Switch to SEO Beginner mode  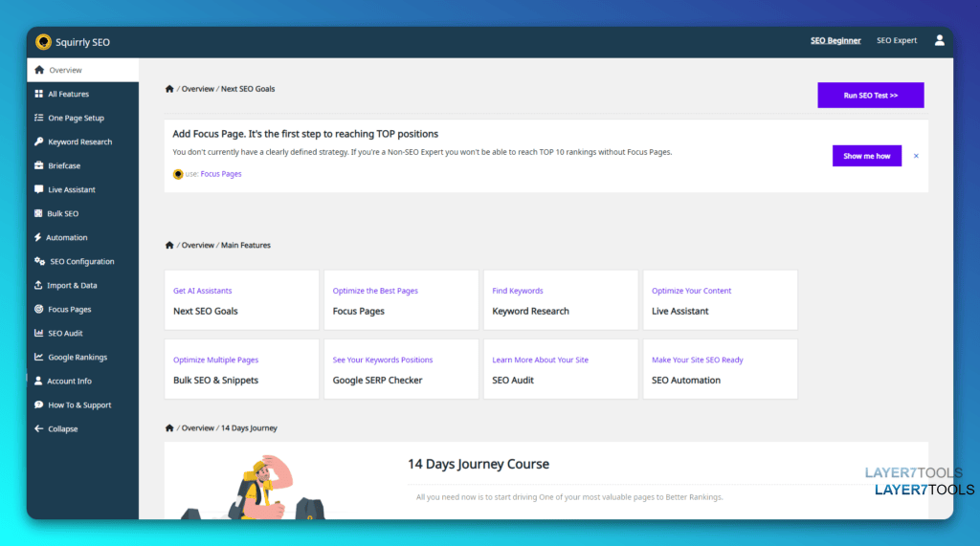pyautogui.click(x=835, y=40)
